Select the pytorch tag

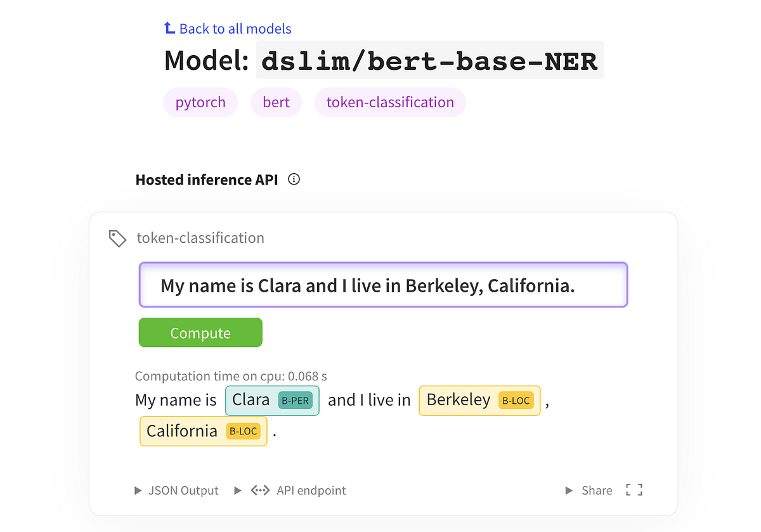point(200,103)
